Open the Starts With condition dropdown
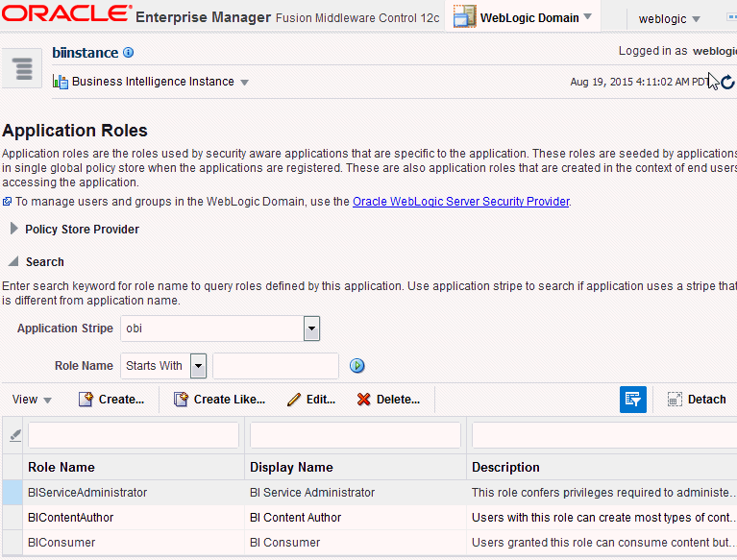This screenshot has width=737, height=560. coord(198,366)
